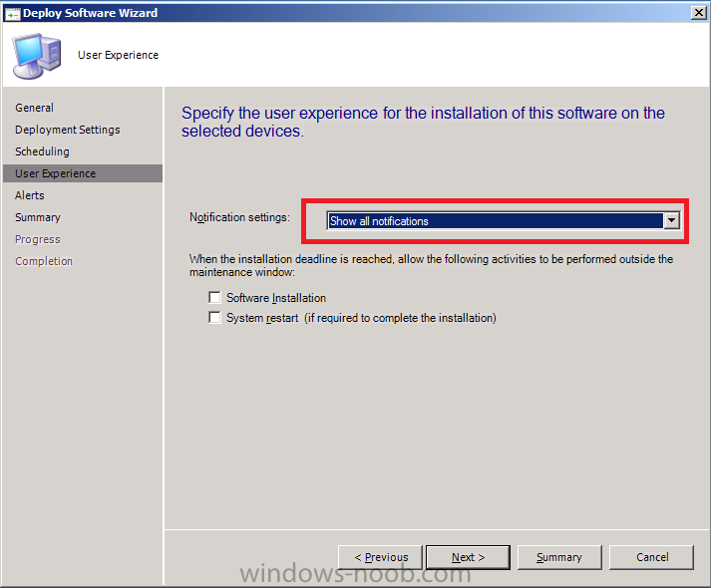Proceed with the Next button
Screen dimensions: 711x588
click(x=468, y=557)
